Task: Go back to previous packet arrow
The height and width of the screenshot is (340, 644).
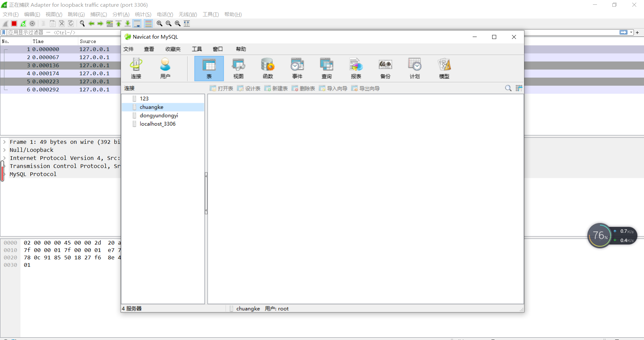Action: tap(91, 24)
